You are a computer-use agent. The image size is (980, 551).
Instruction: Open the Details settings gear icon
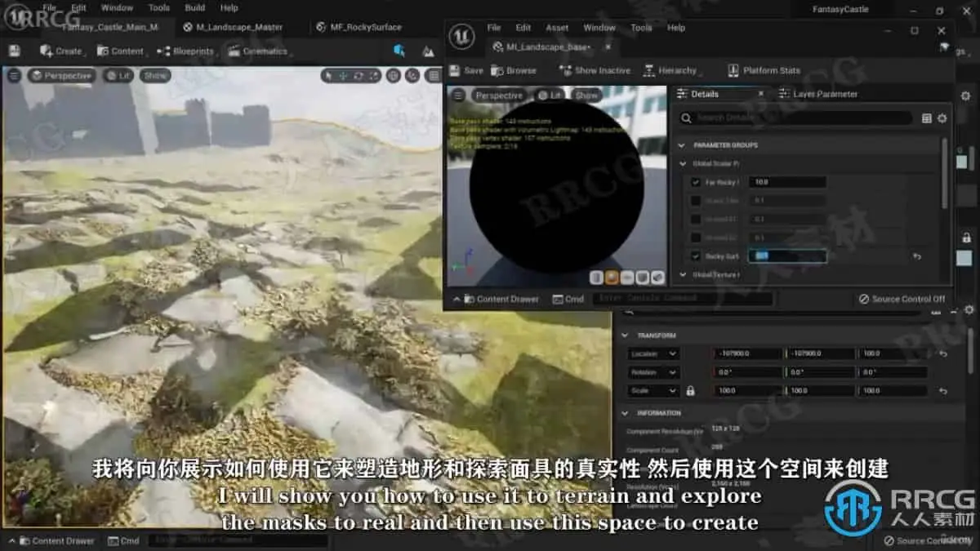coord(942,118)
